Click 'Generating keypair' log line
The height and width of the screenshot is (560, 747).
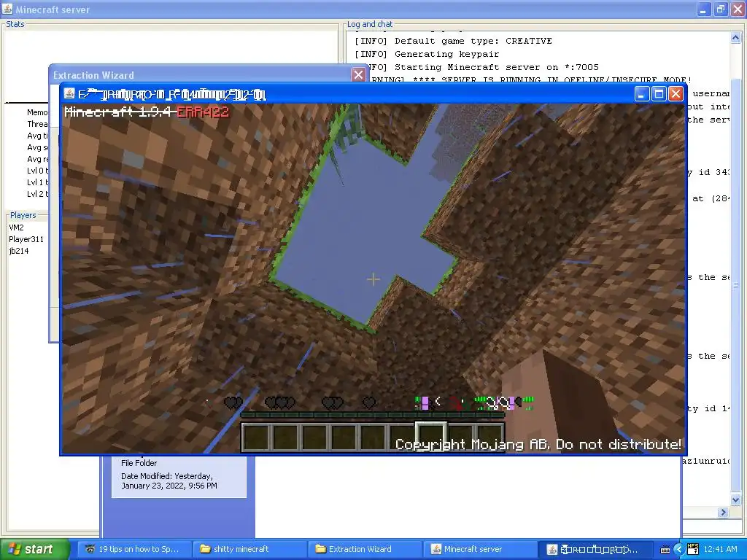427,54
